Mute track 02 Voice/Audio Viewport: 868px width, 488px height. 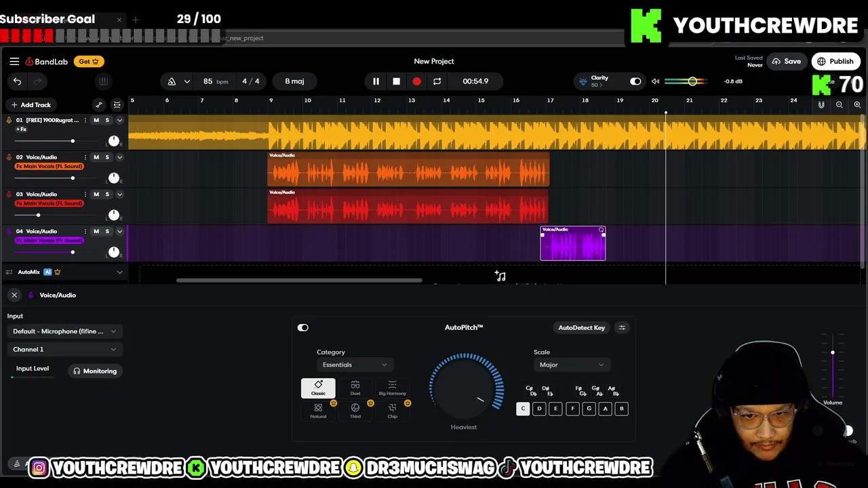pos(96,157)
